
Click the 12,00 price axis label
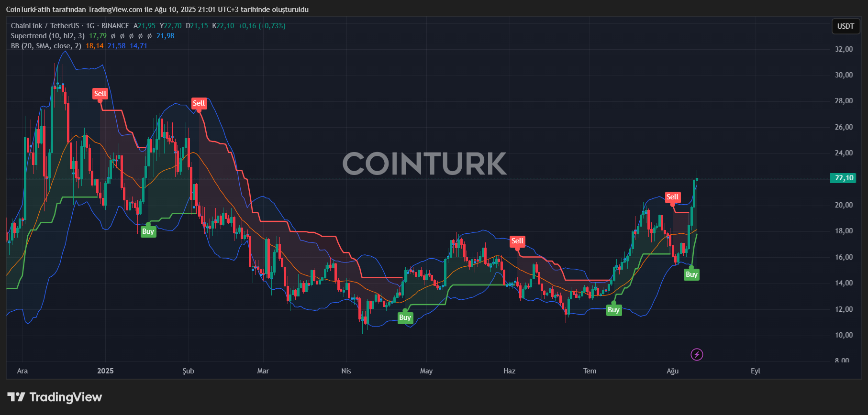[844, 309]
